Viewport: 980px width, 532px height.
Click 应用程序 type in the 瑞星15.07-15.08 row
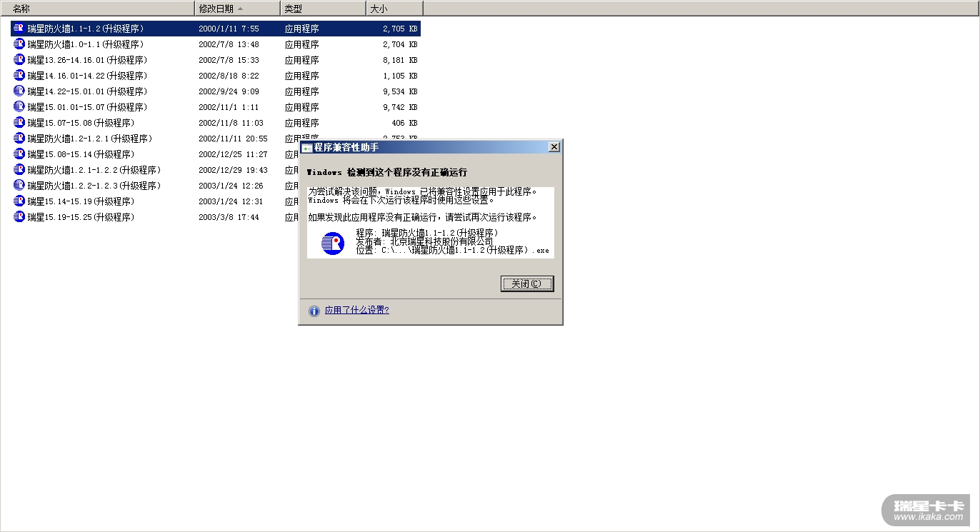click(302, 124)
